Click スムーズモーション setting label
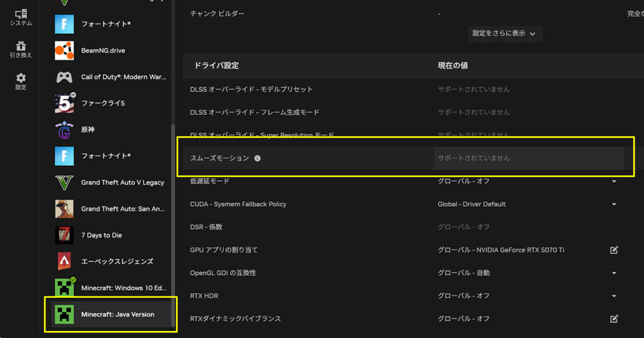This screenshot has height=338, width=644. click(219, 158)
